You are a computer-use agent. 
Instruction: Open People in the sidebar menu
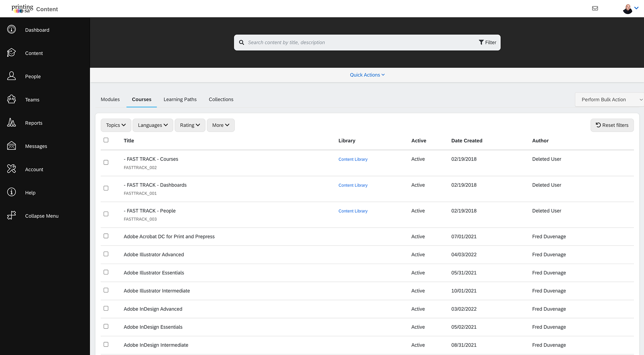click(33, 77)
